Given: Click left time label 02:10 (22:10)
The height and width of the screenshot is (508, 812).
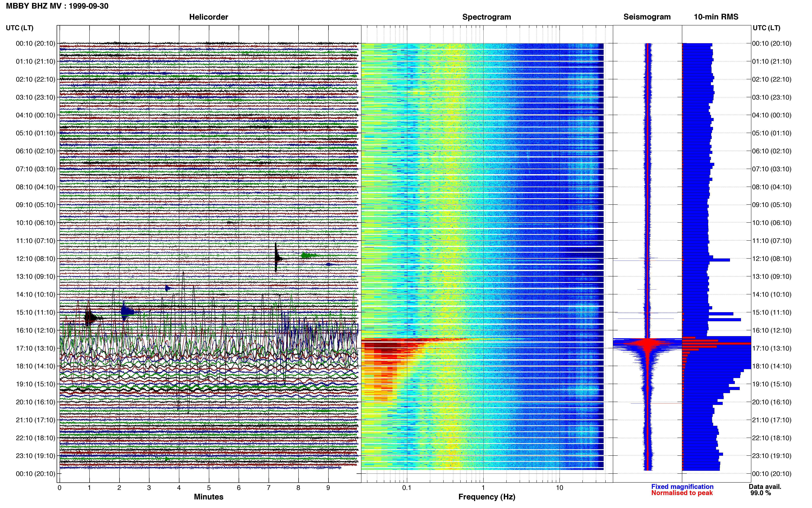Looking at the screenshot, I should (36, 79).
